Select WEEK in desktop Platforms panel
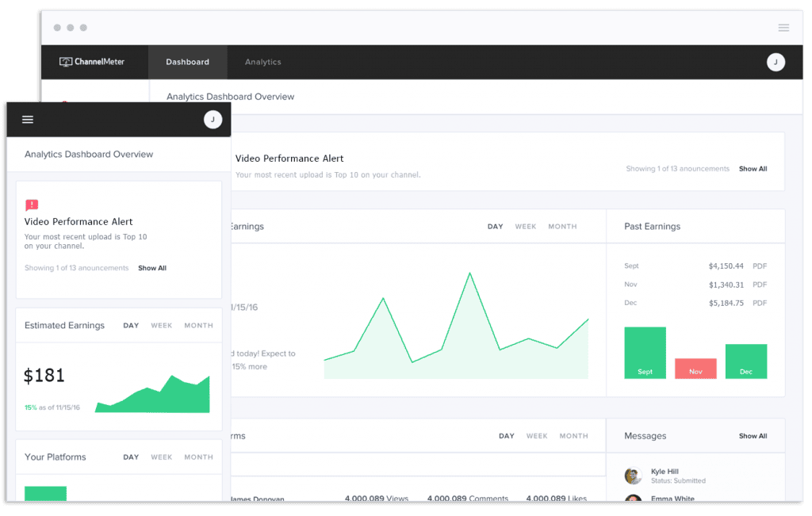Screen dimensions: 812x516 click(537, 436)
